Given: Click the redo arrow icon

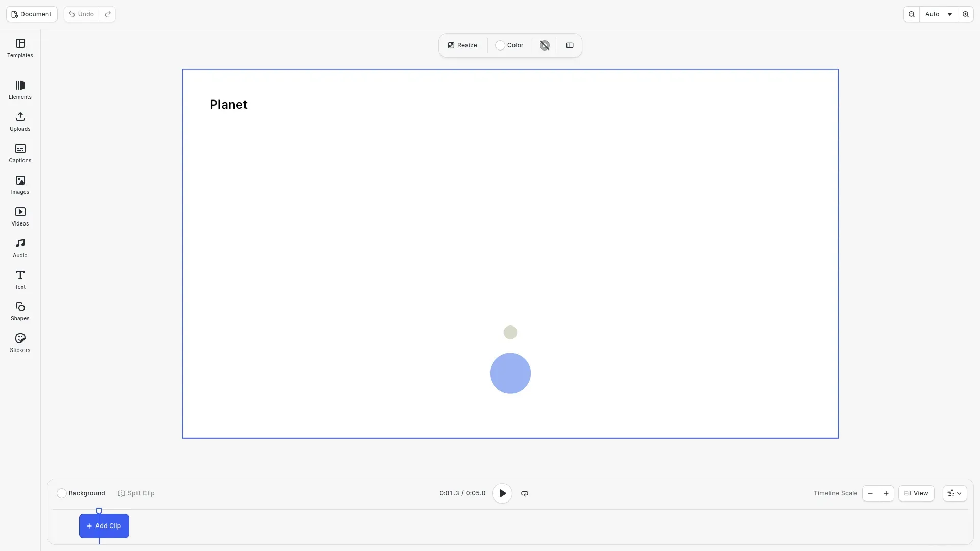Looking at the screenshot, I should [x=108, y=14].
